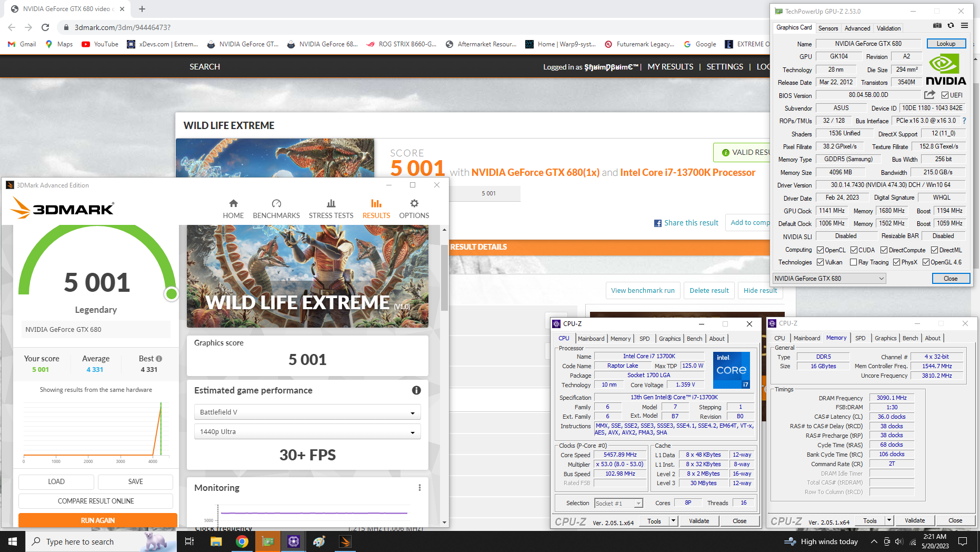
Task: Click the score gauge end marker
Action: (172, 294)
